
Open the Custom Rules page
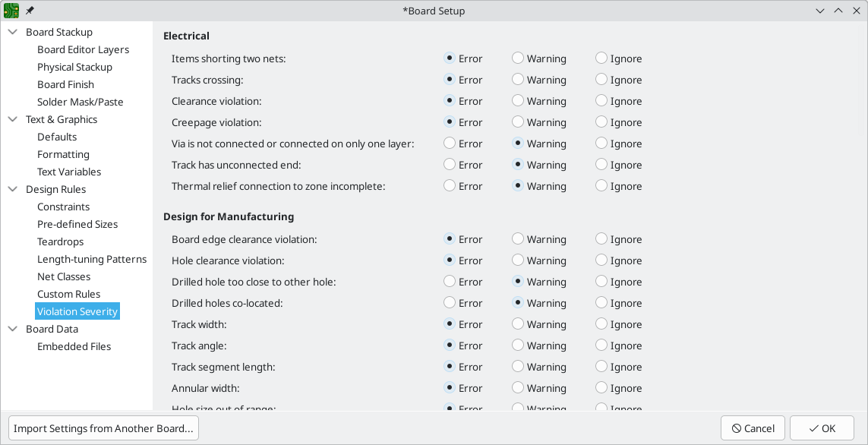68,294
